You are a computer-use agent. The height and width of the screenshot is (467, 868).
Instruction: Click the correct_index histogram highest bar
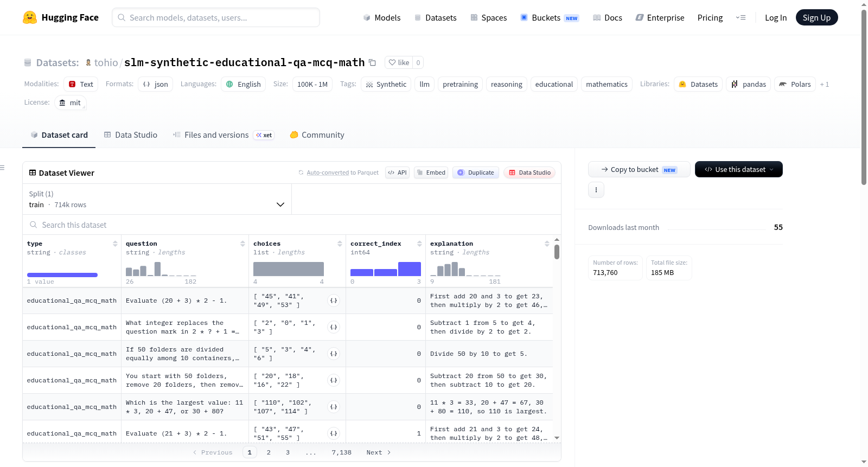[x=410, y=269]
